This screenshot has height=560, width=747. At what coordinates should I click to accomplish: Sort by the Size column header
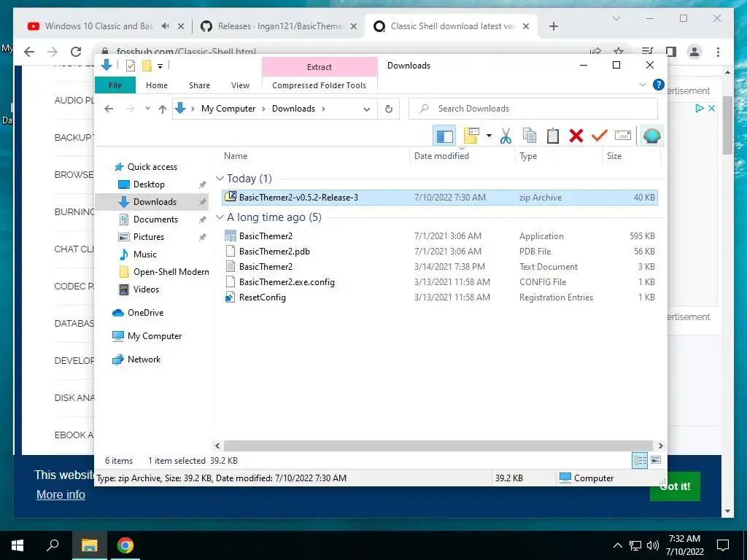(614, 156)
